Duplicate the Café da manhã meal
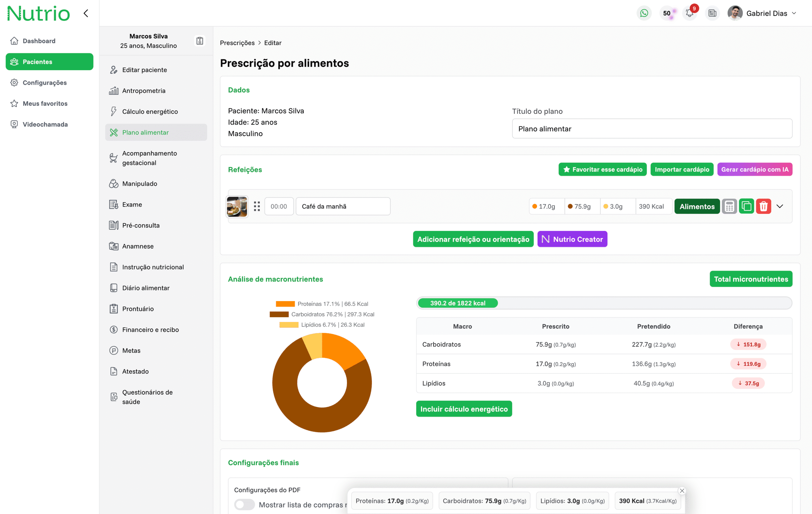812x514 pixels. coord(746,207)
